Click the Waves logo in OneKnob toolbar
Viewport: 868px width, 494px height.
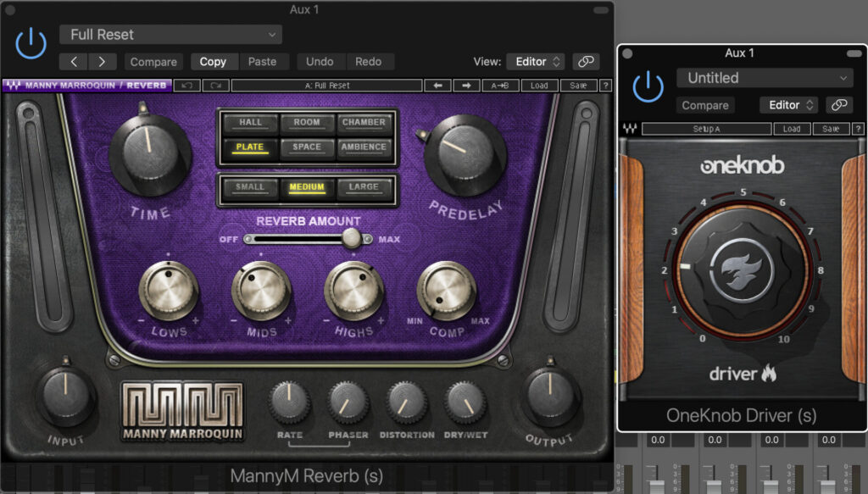[x=630, y=129]
